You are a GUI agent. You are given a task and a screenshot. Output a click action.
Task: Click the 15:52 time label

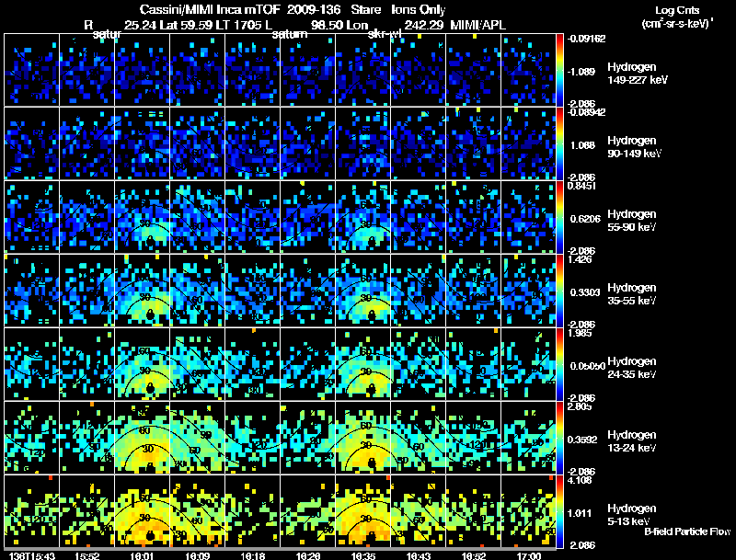86,556
